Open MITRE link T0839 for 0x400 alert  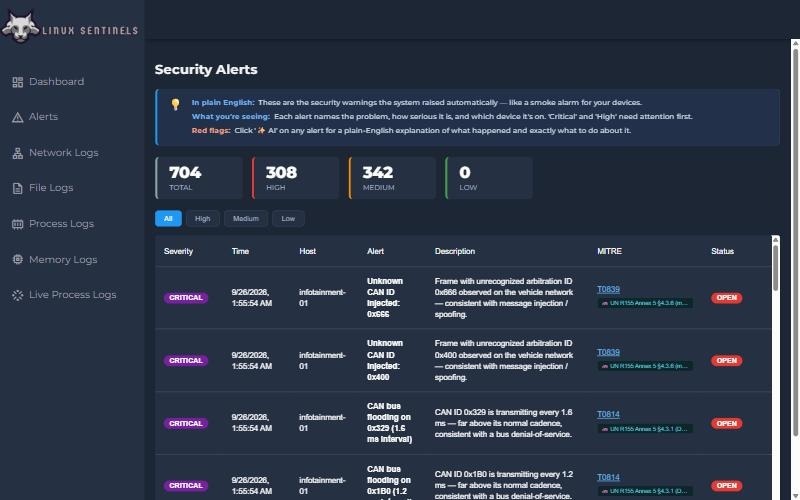608,352
